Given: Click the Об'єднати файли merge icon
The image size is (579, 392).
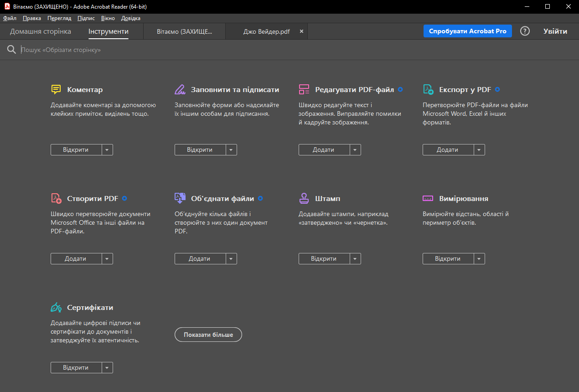Looking at the screenshot, I should [180, 198].
